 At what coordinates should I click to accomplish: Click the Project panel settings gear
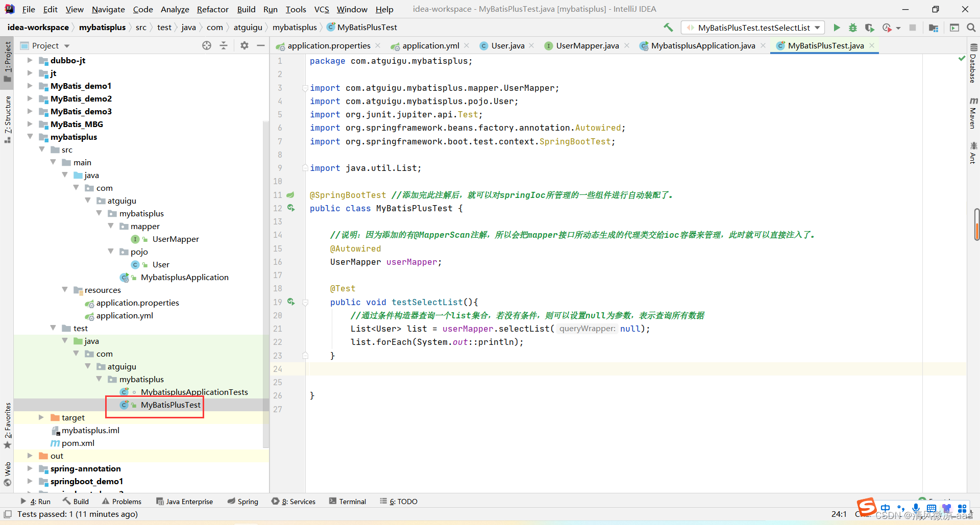point(244,45)
